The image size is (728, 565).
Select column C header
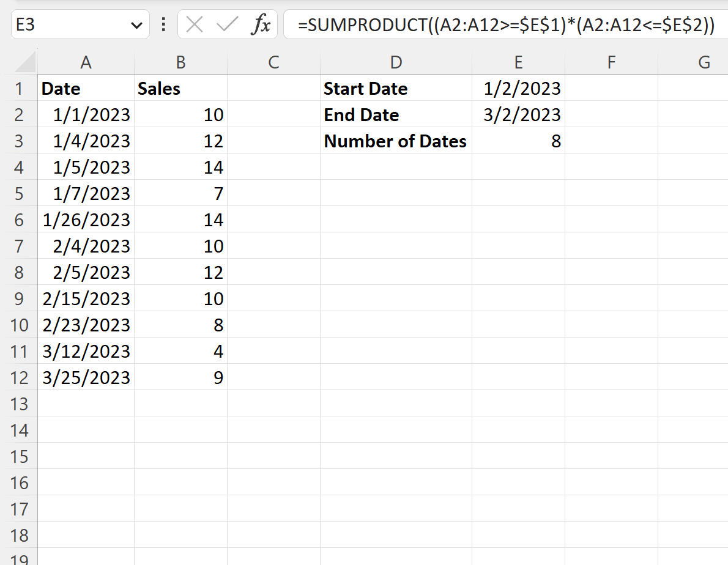273,62
